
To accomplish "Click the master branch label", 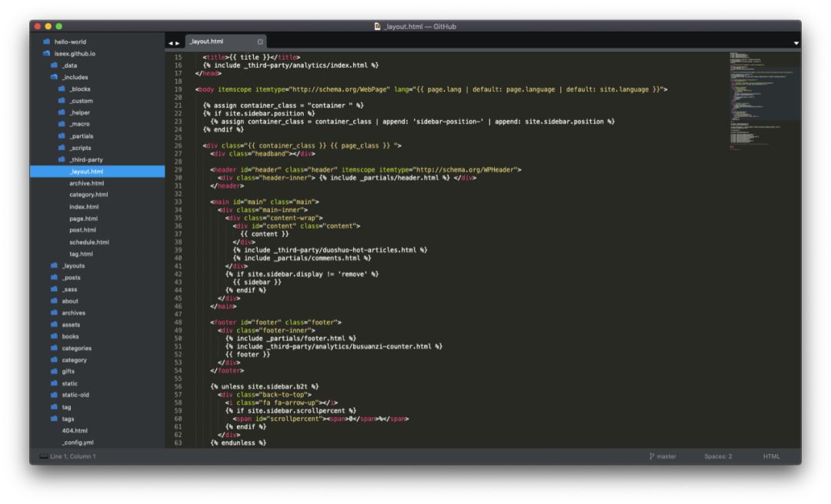I will pos(666,456).
